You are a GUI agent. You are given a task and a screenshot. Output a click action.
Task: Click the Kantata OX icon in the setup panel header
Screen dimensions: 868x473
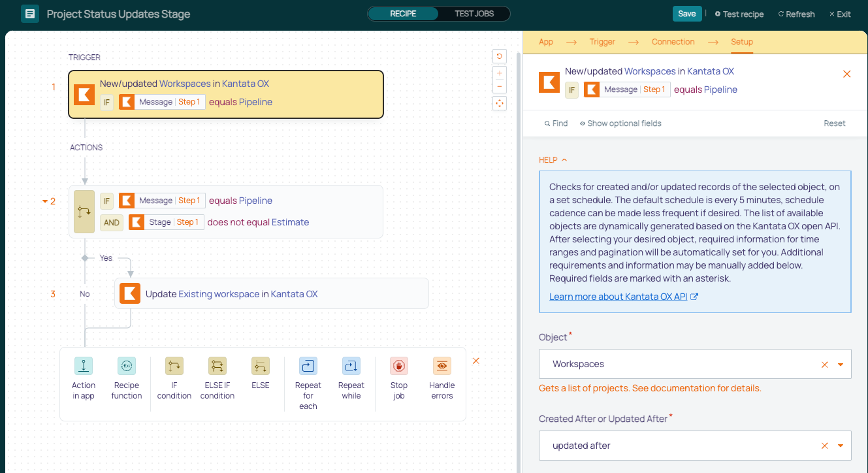point(549,82)
